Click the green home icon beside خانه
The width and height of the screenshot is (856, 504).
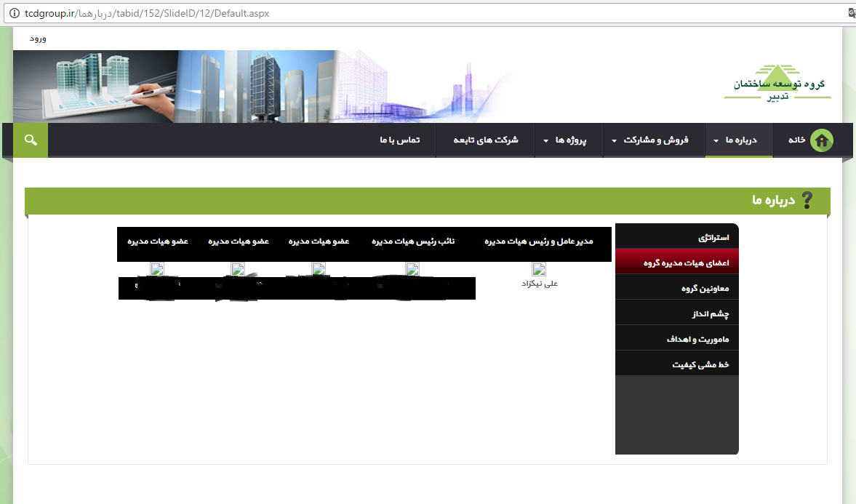(822, 140)
